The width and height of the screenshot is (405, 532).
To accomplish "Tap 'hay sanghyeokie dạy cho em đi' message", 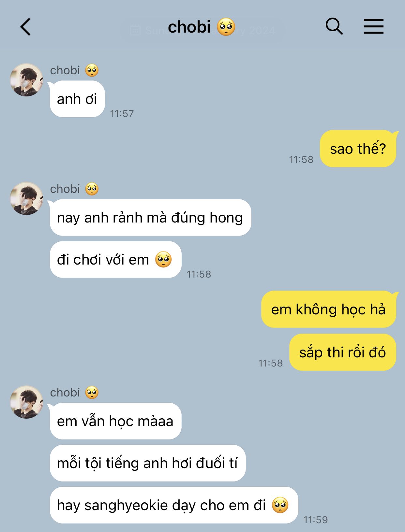I will (x=174, y=505).
